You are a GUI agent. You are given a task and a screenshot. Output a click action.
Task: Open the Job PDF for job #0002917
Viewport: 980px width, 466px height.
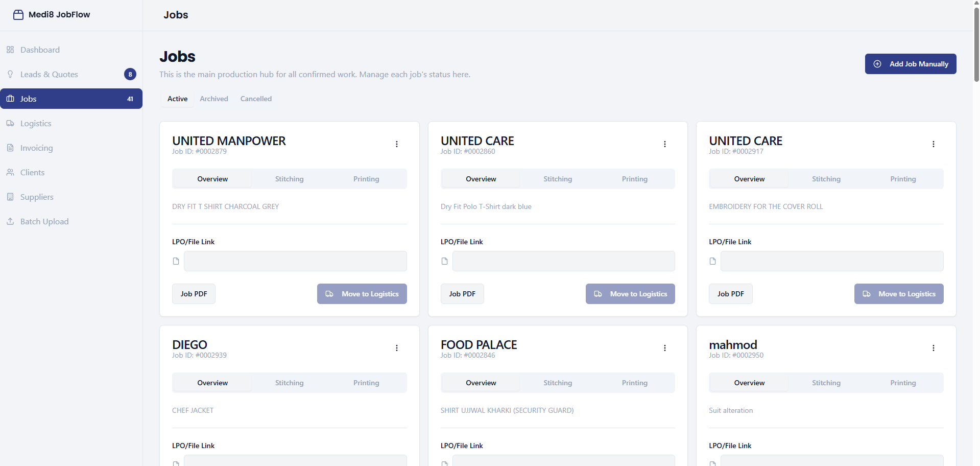tap(730, 294)
